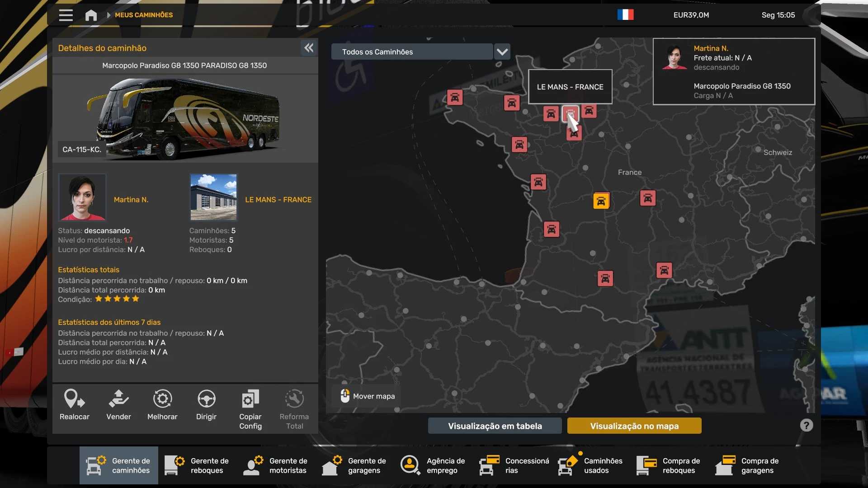Click Copiar Config icon
Viewport: 868px width, 488px height.
pos(250,399)
